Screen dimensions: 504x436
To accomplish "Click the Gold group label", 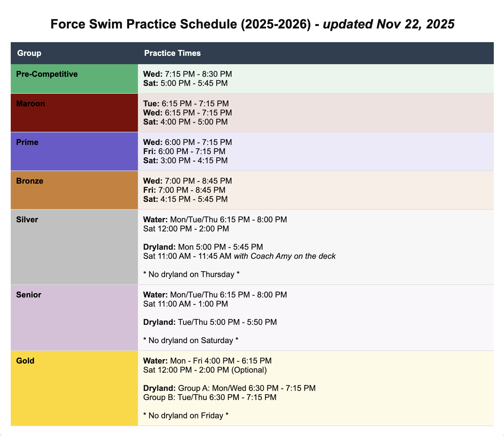I will pos(25,361).
